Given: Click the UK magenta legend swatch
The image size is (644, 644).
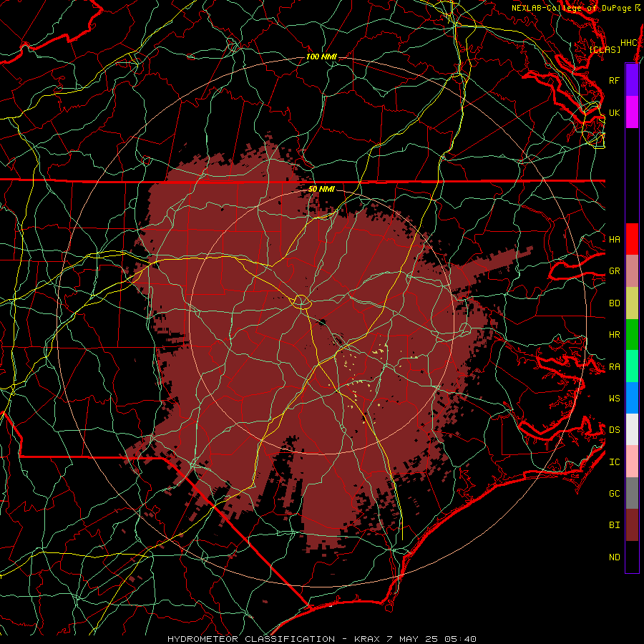Looking at the screenshot, I should (632, 112).
